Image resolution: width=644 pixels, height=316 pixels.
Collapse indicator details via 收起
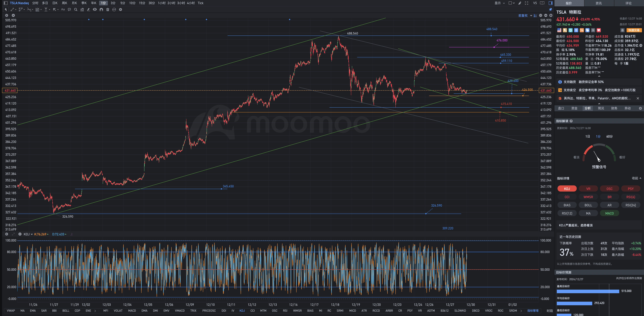tap(636, 178)
